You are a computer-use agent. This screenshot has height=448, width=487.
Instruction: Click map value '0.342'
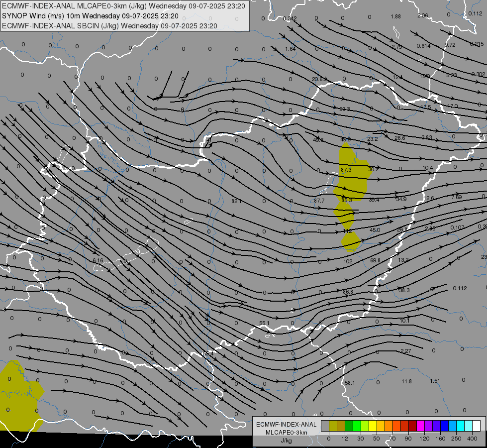pyautogui.click(x=290, y=18)
